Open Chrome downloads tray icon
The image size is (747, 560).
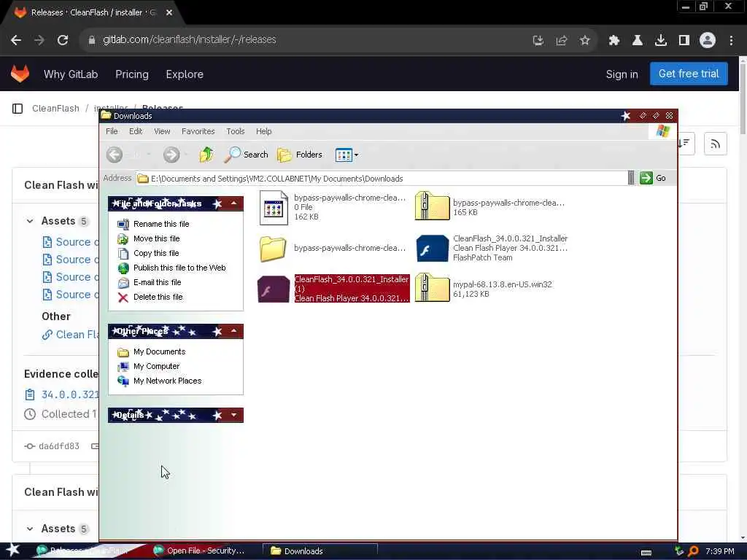click(x=660, y=41)
